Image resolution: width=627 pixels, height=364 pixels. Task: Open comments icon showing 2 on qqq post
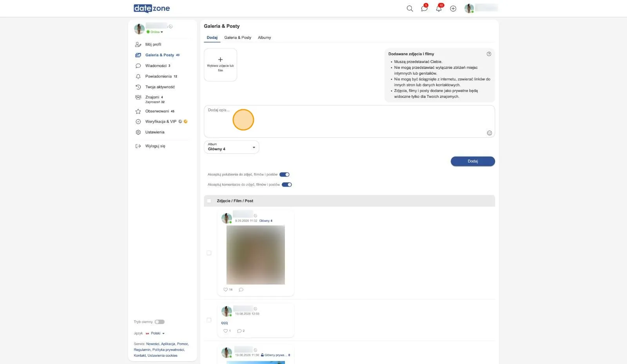pyautogui.click(x=239, y=331)
